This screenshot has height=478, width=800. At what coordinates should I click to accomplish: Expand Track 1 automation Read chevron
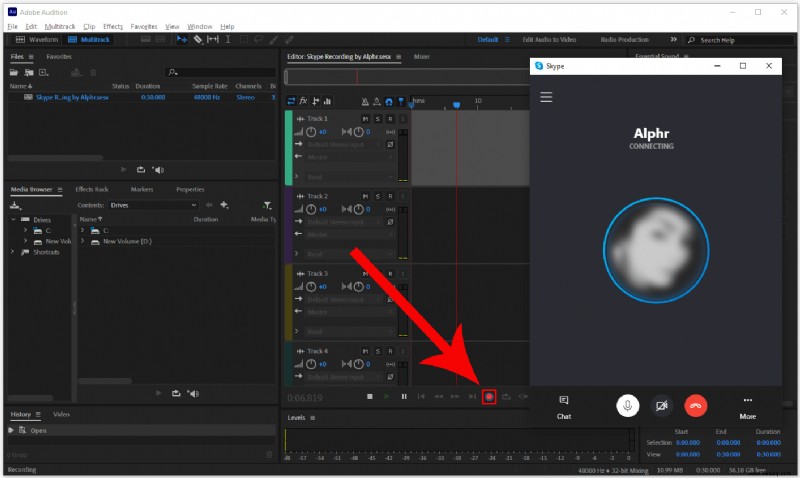tap(296, 176)
